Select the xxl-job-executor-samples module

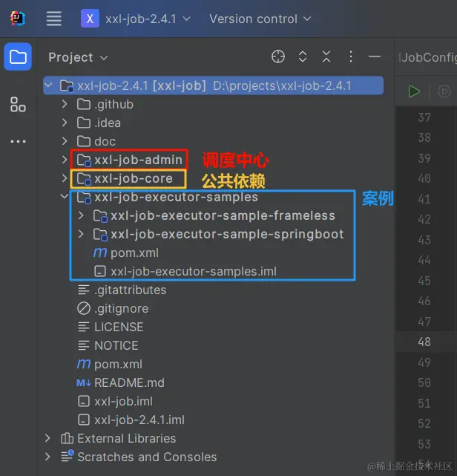168,197
